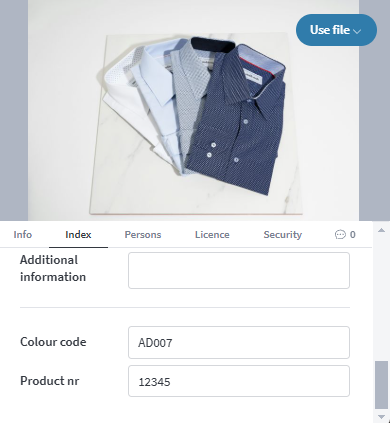Click into the Colour code field
Viewport: 390px width, 423px height.
pyautogui.click(x=239, y=342)
